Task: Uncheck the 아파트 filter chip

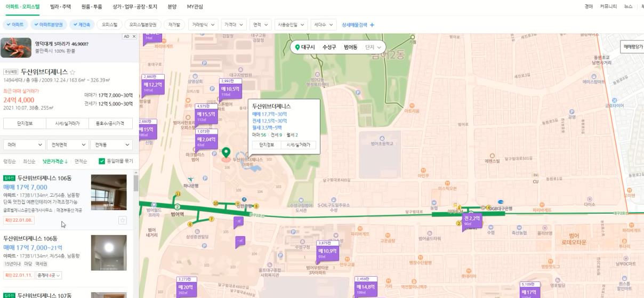Action: point(15,25)
